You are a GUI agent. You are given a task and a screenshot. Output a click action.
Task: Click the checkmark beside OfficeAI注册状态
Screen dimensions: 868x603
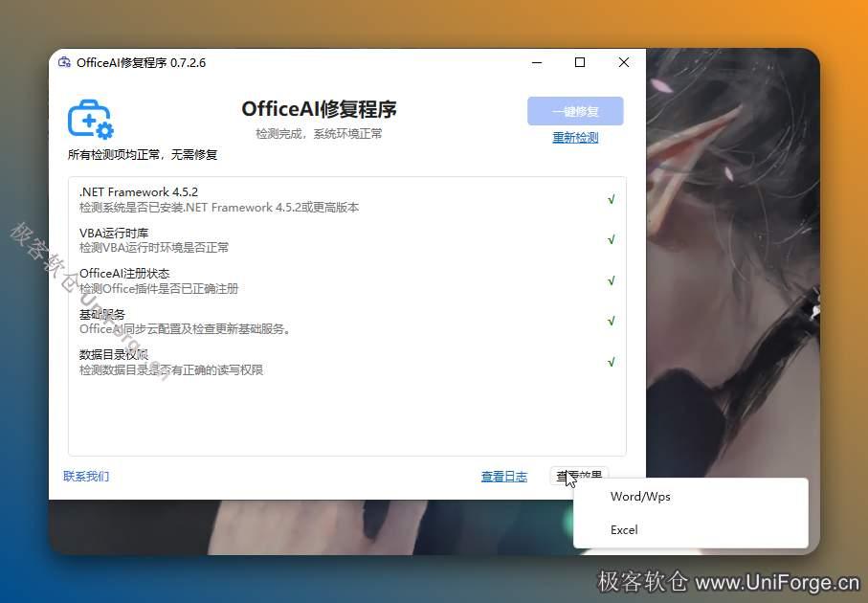612,280
